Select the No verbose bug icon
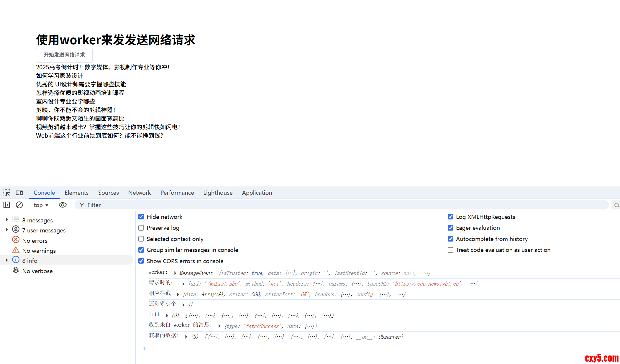 [x=16, y=270]
